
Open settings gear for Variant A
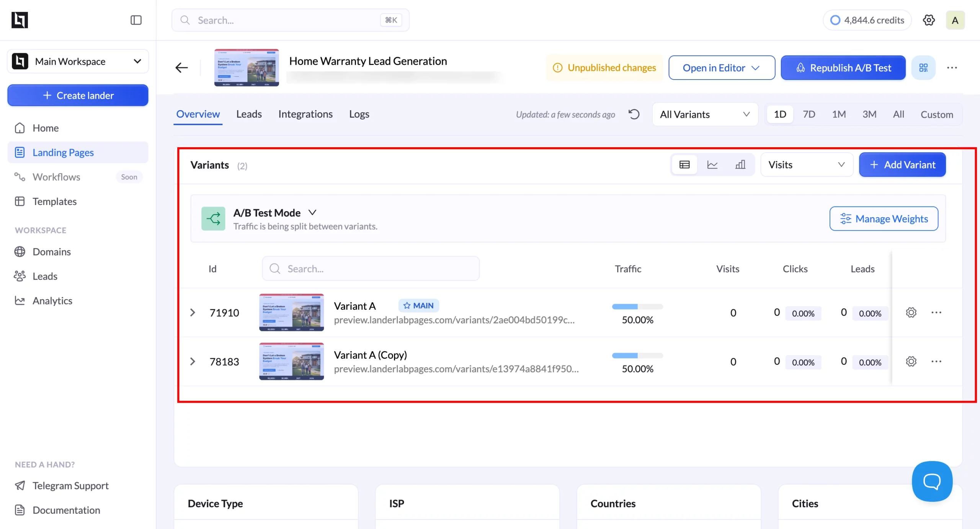911,313
